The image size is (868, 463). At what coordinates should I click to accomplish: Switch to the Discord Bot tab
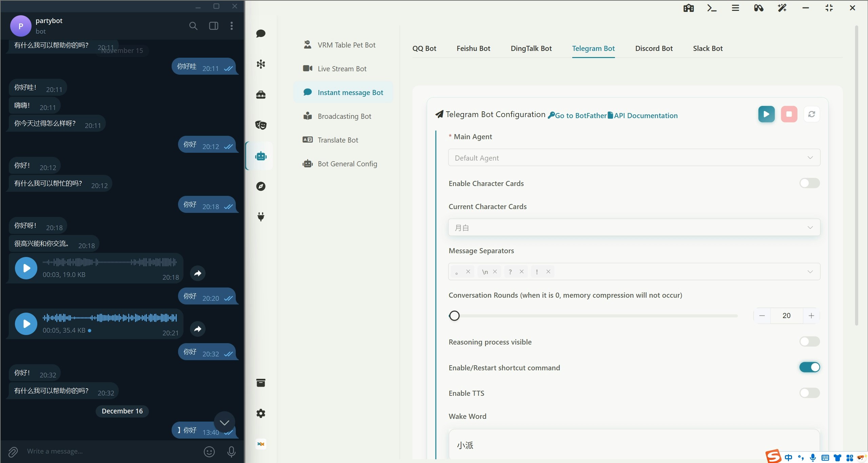(653, 49)
